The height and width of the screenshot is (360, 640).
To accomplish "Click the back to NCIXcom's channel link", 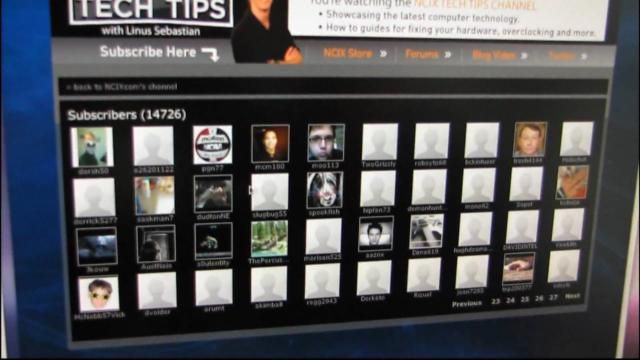I will point(122,87).
